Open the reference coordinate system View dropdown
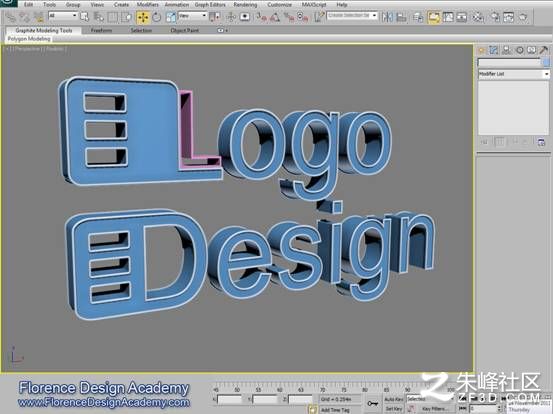This screenshot has width=553, height=414. tap(193, 16)
